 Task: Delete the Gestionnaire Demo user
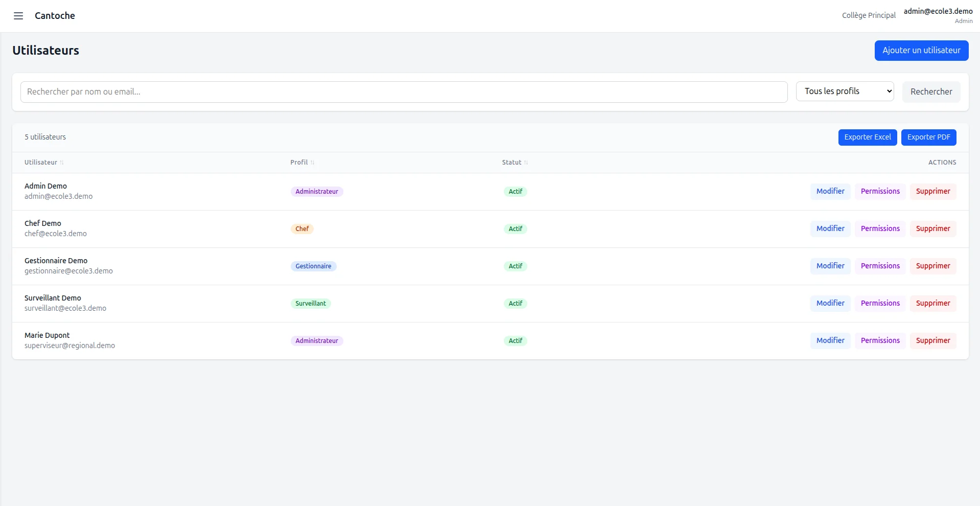click(932, 266)
